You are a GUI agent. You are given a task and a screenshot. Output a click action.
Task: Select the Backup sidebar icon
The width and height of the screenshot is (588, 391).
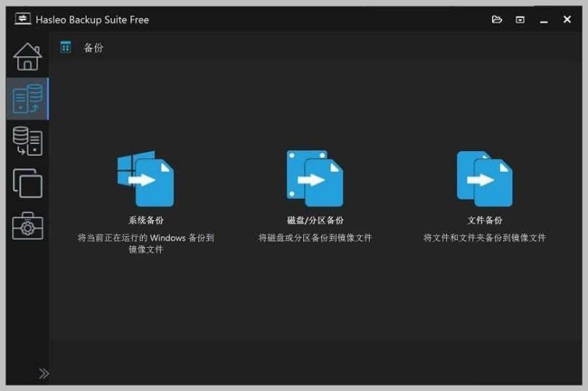coord(27,99)
